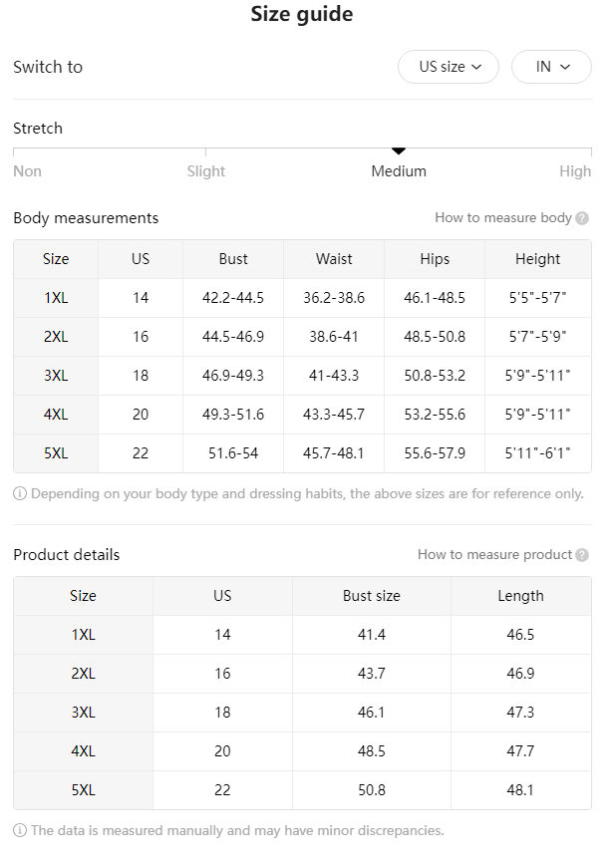Screen dimensions: 610x868
Task: Open the IN unit dropdown
Action: [x=551, y=67]
